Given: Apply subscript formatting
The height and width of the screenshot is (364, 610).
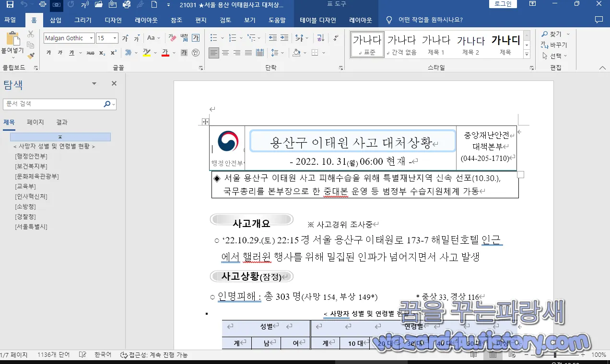Looking at the screenshot, I should (102, 53).
